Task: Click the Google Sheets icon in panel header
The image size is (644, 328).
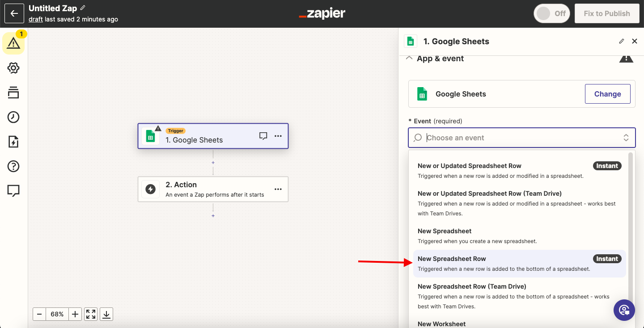Action: coord(411,41)
